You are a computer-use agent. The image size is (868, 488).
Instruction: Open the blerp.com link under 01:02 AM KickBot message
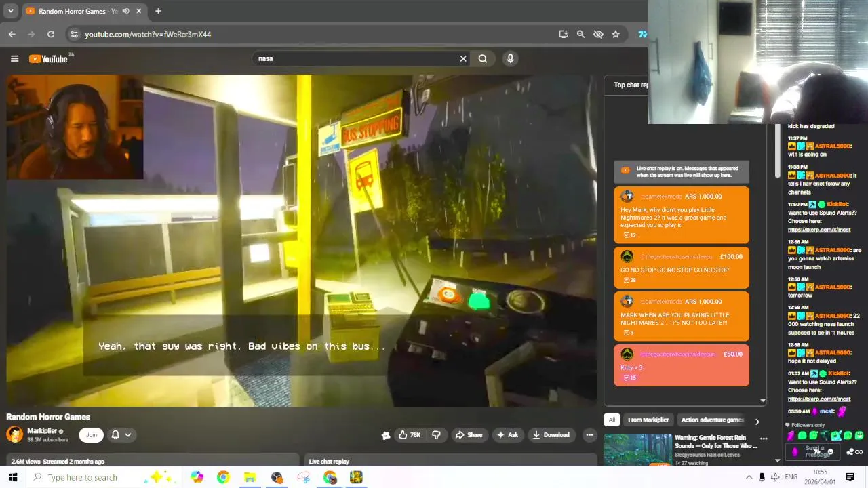819,399
